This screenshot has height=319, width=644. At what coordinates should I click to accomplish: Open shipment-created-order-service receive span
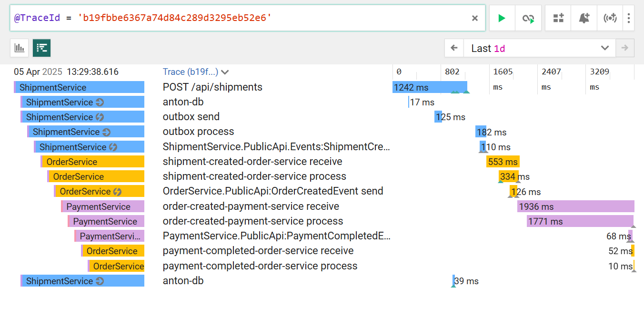coord(252,162)
